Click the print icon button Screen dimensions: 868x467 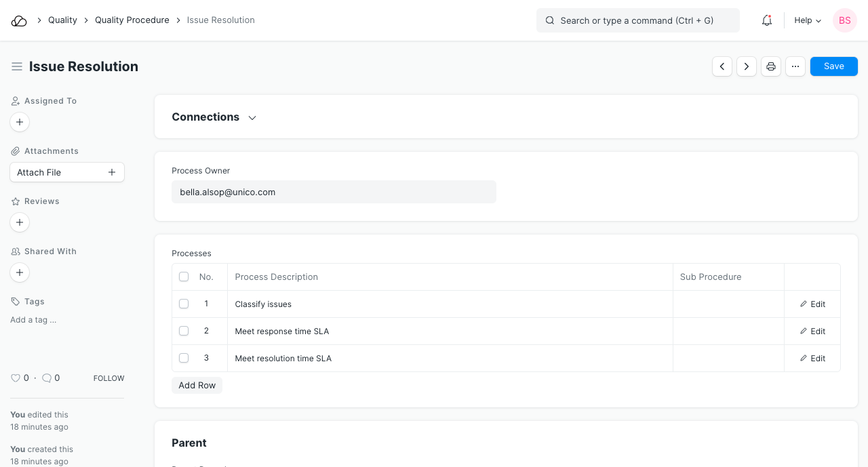click(x=771, y=66)
